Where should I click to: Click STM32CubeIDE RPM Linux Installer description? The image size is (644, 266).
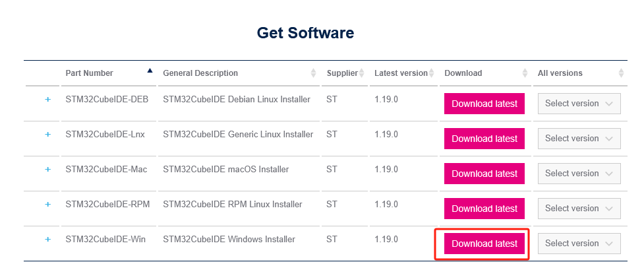coord(233,205)
